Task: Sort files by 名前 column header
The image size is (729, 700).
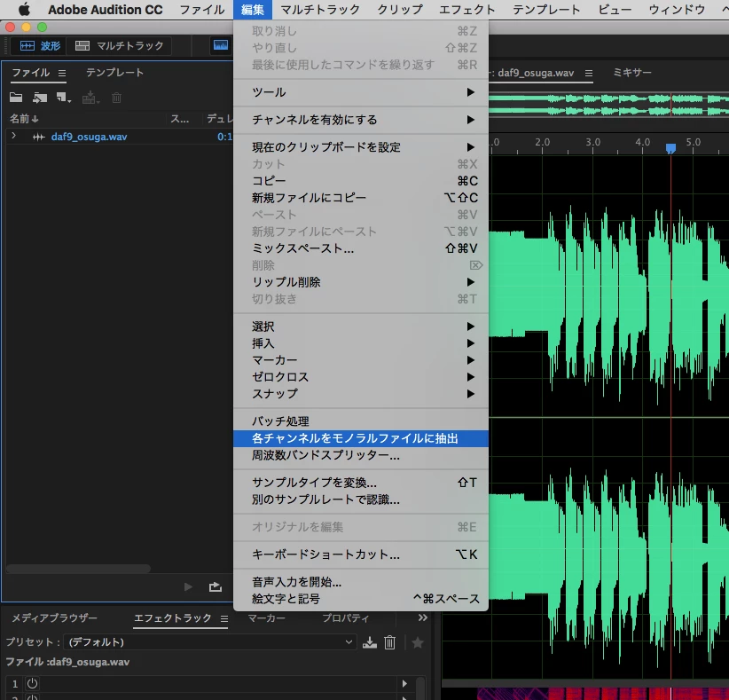Action: 24,119
